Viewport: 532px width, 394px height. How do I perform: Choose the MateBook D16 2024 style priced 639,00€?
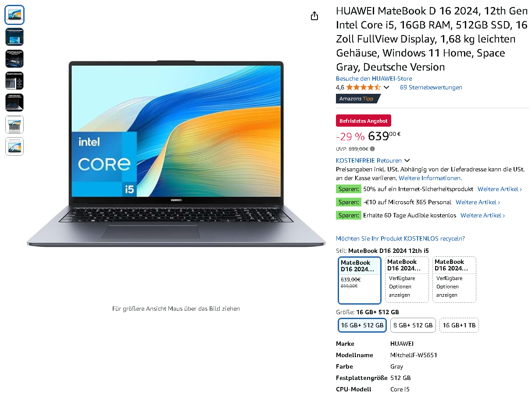click(360, 280)
